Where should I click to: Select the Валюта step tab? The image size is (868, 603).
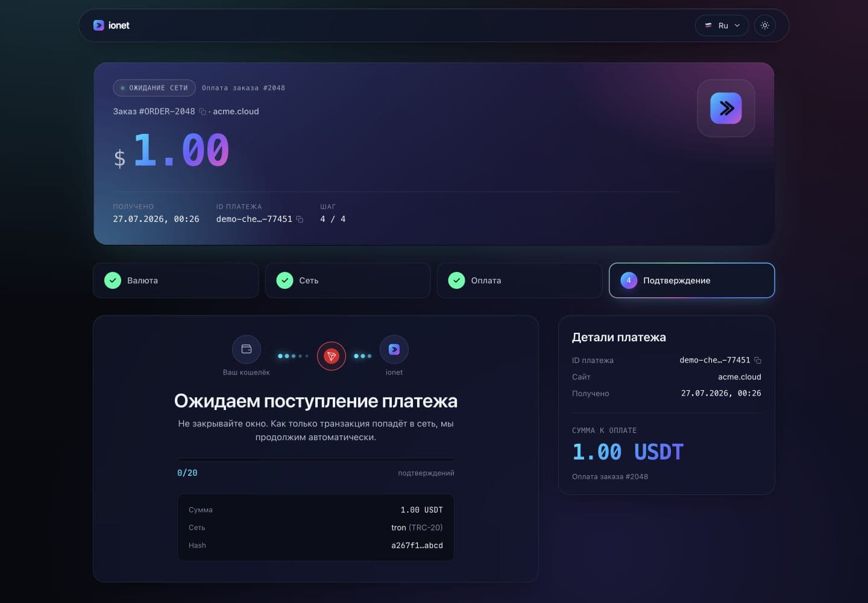[176, 280]
